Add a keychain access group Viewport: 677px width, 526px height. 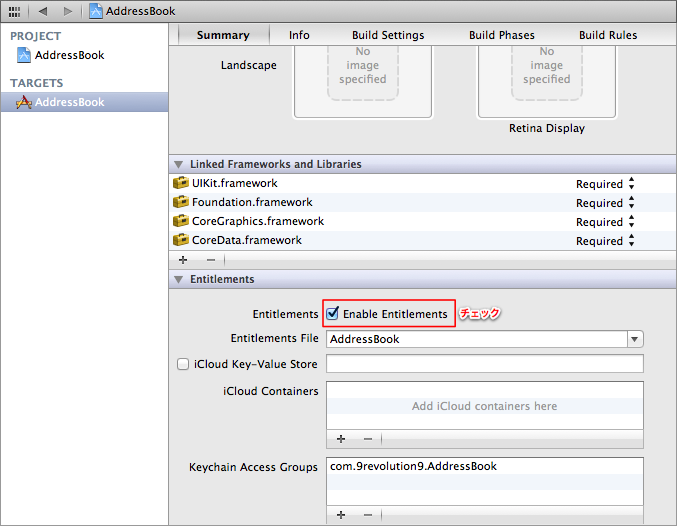coord(341,515)
